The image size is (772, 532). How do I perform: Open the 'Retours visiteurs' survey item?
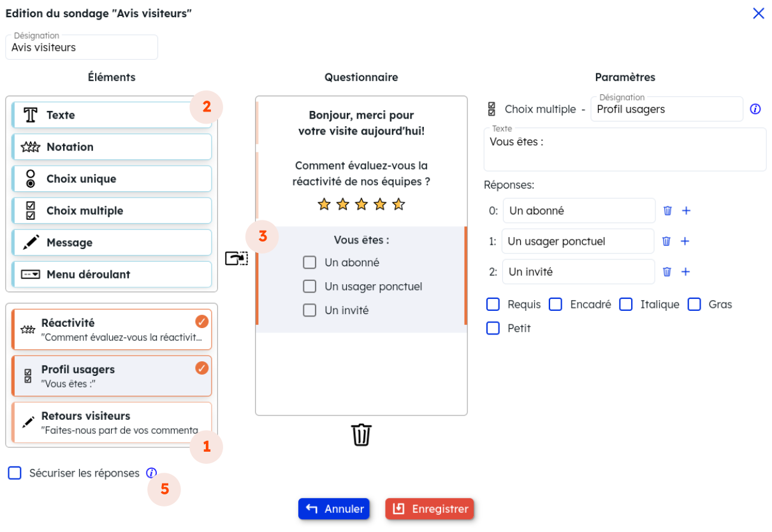click(x=112, y=422)
